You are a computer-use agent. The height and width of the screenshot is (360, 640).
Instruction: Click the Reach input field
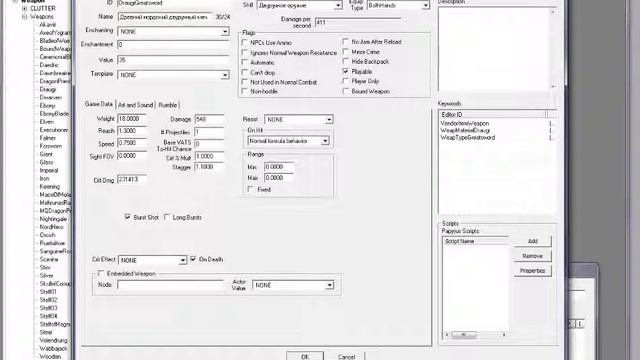coord(132,131)
